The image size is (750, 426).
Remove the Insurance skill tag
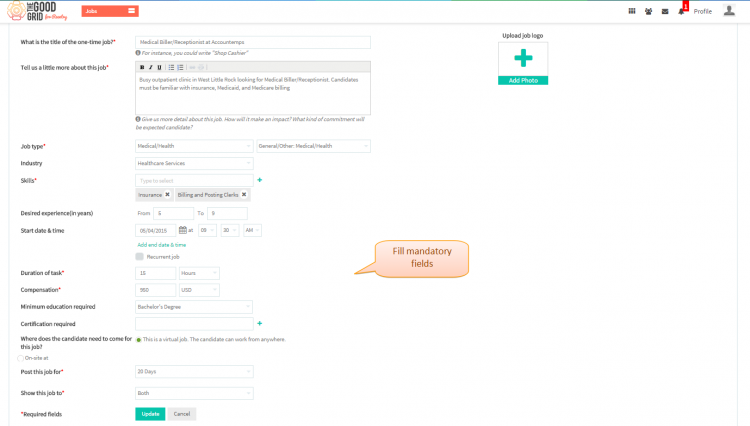(x=167, y=195)
